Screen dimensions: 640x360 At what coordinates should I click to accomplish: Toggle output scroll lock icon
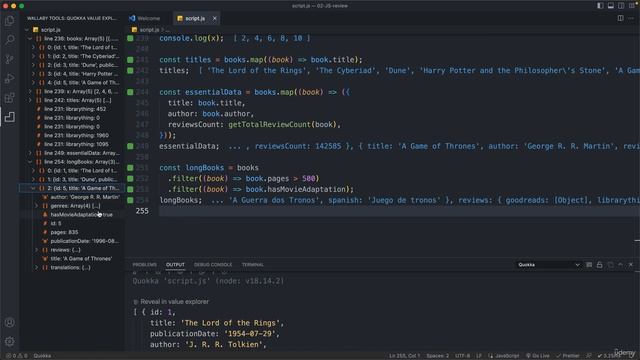click(600, 265)
